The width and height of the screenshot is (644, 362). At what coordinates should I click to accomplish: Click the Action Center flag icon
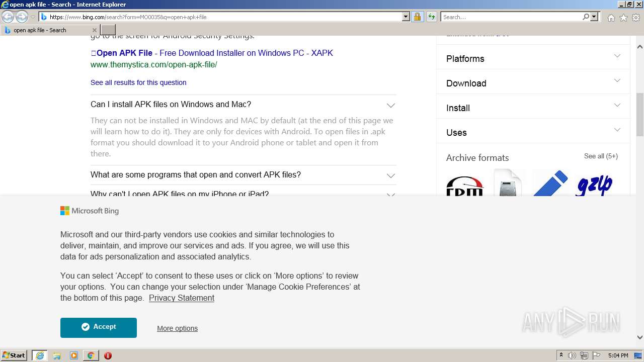(596, 355)
